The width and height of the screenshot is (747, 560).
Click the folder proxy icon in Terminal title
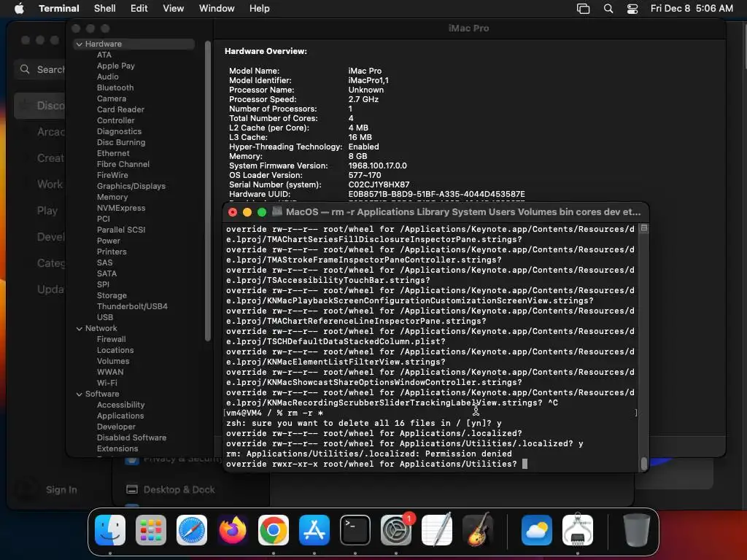[x=276, y=212]
